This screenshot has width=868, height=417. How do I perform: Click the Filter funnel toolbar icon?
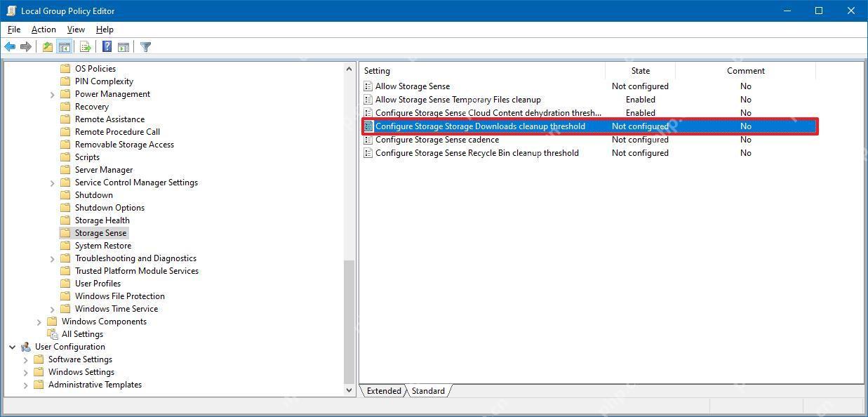[x=145, y=47]
